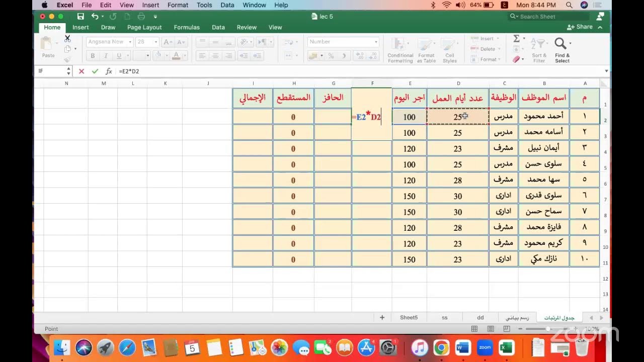
Task: Click the AutoSum sigma icon
Action: 516,39
